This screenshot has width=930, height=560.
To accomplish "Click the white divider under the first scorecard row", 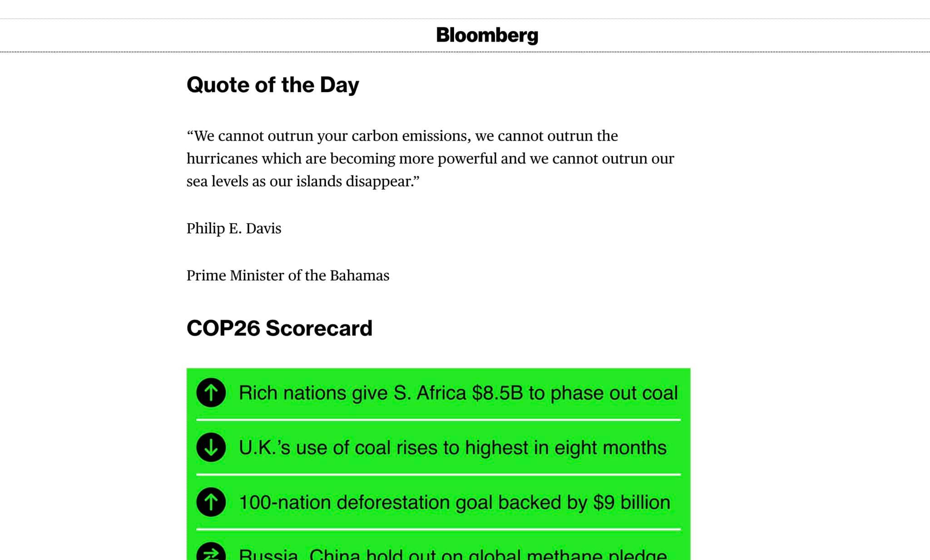I will pyautogui.click(x=439, y=420).
